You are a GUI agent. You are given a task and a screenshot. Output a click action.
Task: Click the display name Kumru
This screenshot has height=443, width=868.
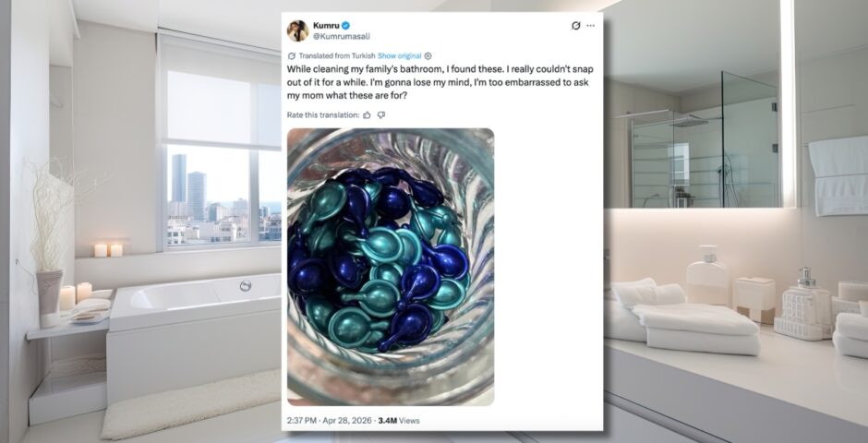tap(326, 26)
